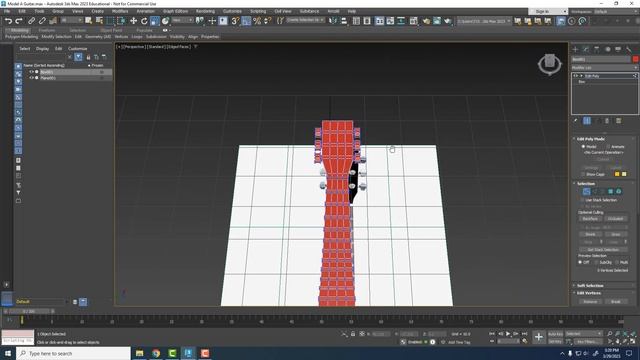This screenshot has width=640, height=360.
Task: Click the Redo arrow in the main toolbar
Action: (19, 21)
